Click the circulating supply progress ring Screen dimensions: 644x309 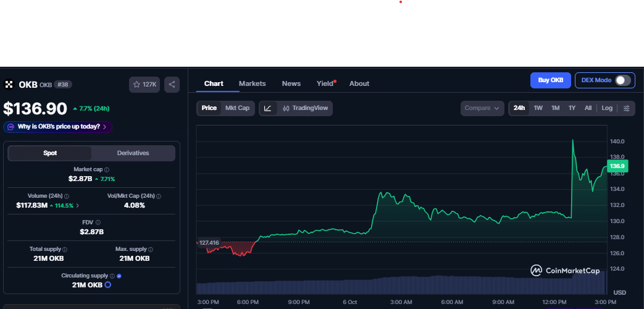pyautogui.click(x=107, y=285)
